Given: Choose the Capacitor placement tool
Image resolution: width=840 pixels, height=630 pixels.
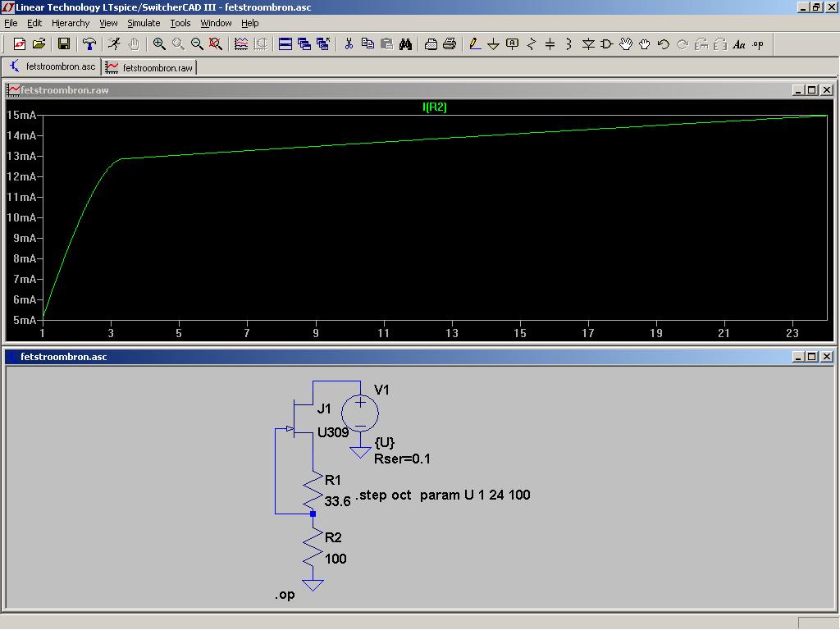Looking at the screenshot, I should 550,44.
